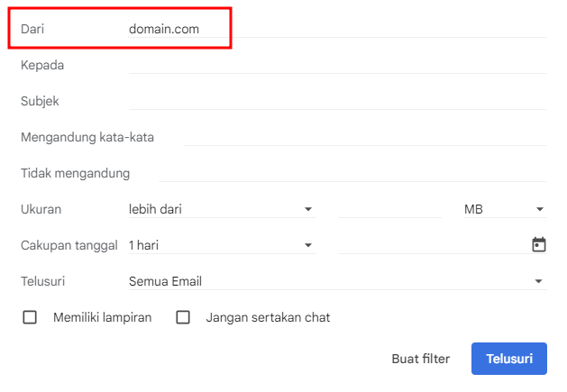Click the 'Cakupan tanggal' field label
567x392 pixels.
pyautogui.click(x=69, y=245)
